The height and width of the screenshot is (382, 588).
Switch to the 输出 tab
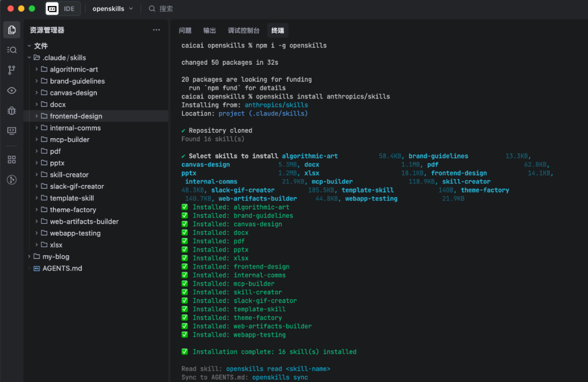click(210, 30)
